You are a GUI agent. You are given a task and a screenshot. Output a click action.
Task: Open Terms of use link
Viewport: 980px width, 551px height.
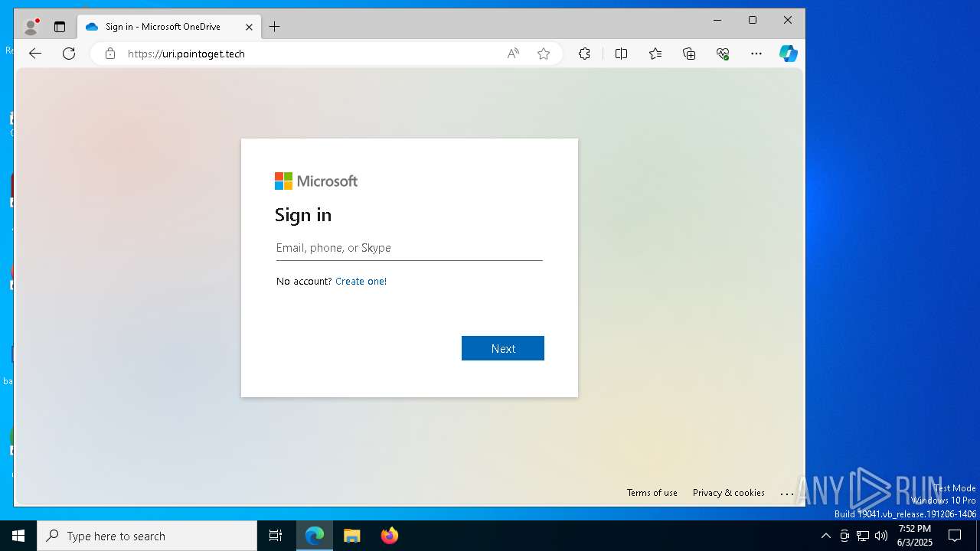pyautogui.click(x=652, y=493)
